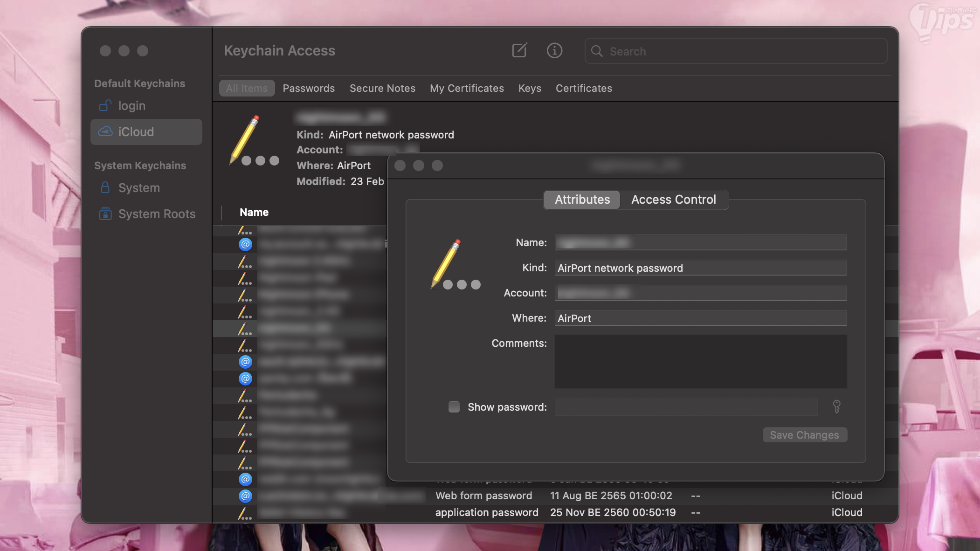The width and height of the screenshot is (980, 551).
Task: Switch to the Access Control tab
Action: click(673, 200)
